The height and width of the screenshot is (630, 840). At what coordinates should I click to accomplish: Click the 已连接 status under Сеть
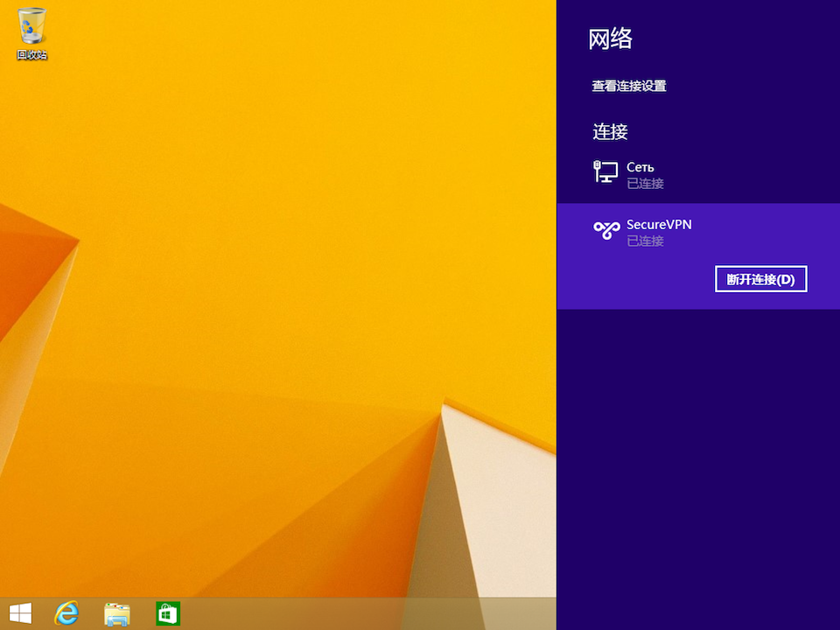point(645,184)
